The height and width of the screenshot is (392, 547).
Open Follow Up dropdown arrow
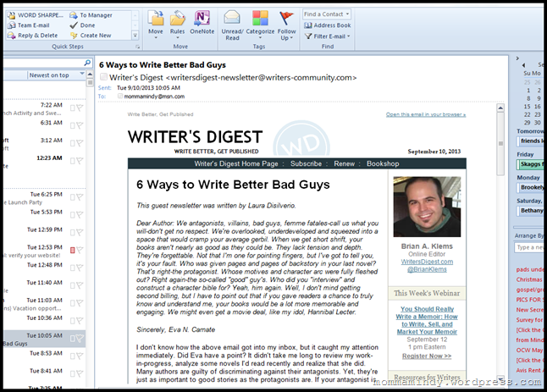[291, 38]
